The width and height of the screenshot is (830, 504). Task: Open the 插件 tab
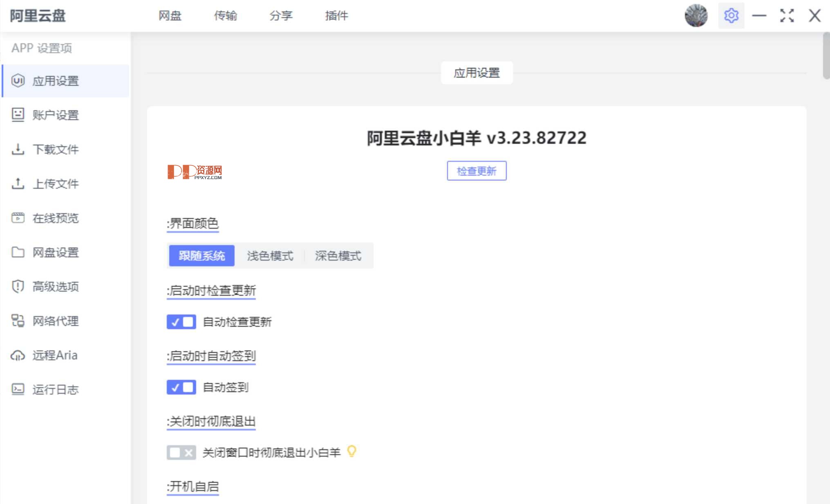coord(337,16)
